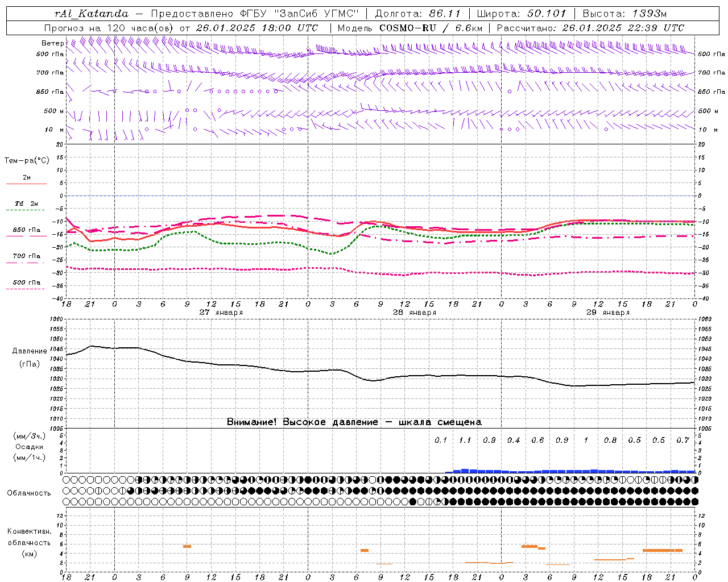Screen dimensions: 728x582
Task: Click the '(мм/1ч.)' precipitation unit label
Action: [x=30, y=458]
